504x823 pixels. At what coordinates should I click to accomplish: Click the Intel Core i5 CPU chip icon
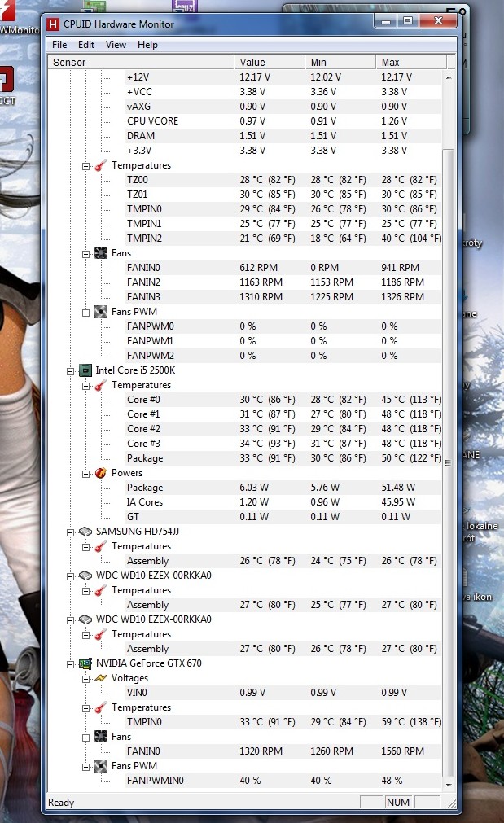point(85,370)
